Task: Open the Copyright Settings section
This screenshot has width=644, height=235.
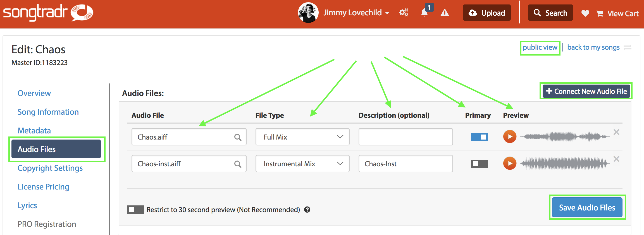Action: coord(50,168)
